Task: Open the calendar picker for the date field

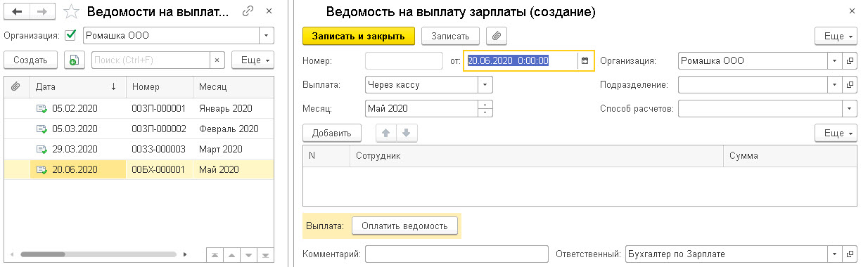Action: pyautogui.click(x=584, y=61)
